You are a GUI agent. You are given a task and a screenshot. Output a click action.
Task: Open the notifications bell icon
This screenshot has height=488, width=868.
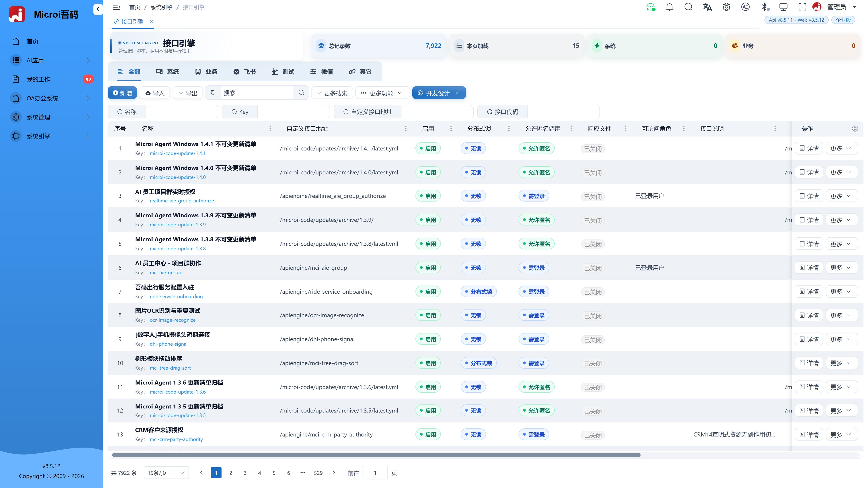[x=670, y=7]
